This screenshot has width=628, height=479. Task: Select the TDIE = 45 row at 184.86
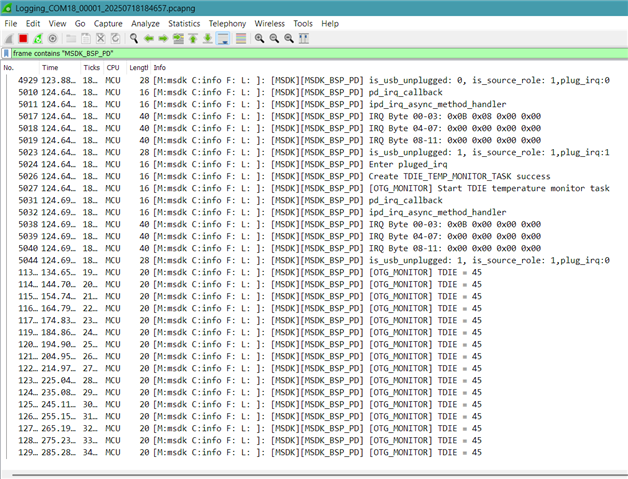(x=314, y=333)
